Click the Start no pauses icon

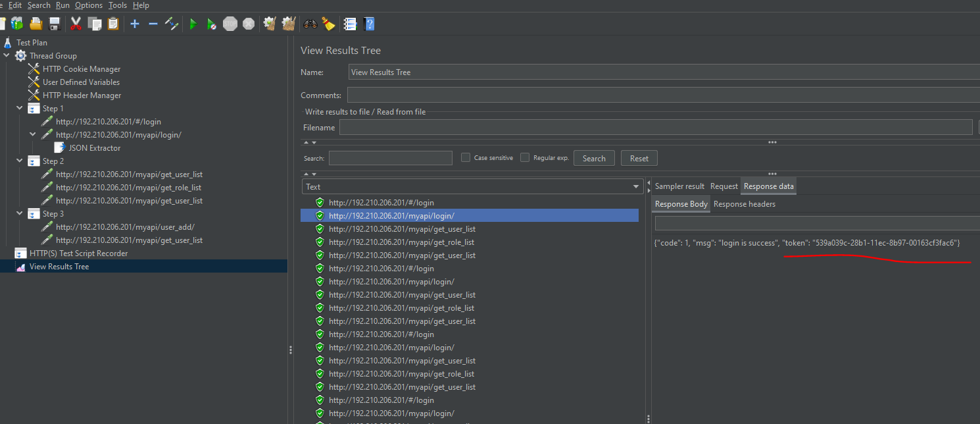[x=211, y=24]
